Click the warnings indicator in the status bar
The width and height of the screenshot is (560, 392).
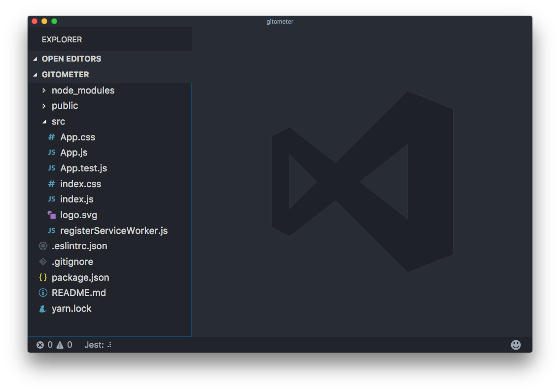tap(64, 345)
